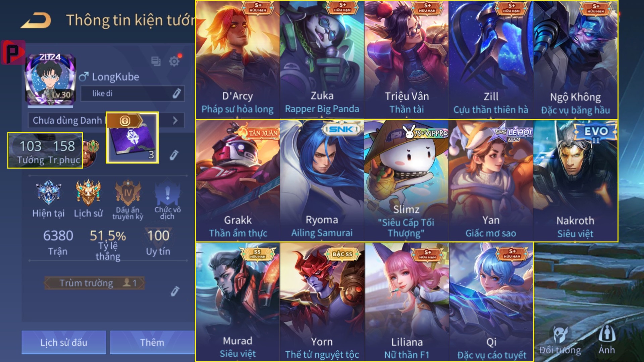The width and height of the screenshot is (644, 362).
Task: Edit the Trùm trường tag with pencil
Action: 175,291
